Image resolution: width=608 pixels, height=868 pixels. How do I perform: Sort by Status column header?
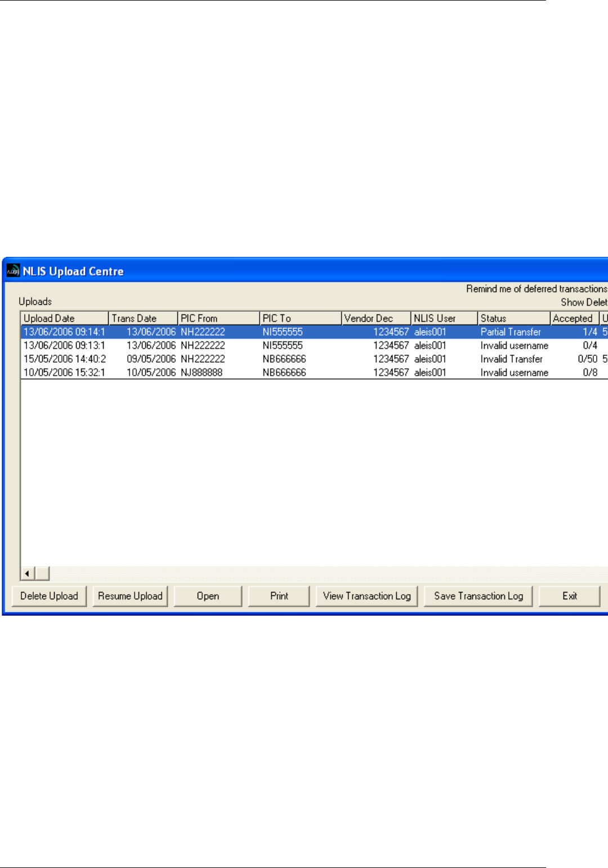[513, 318]
